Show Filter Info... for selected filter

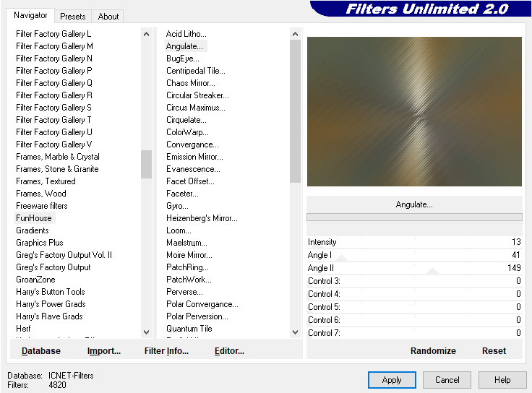coord(166,351)
